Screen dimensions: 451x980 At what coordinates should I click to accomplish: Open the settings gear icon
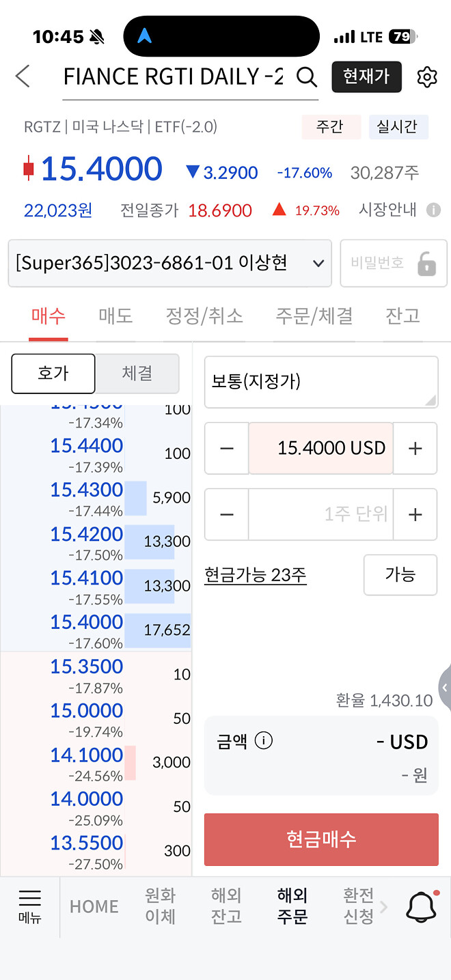tap(427, 77)
